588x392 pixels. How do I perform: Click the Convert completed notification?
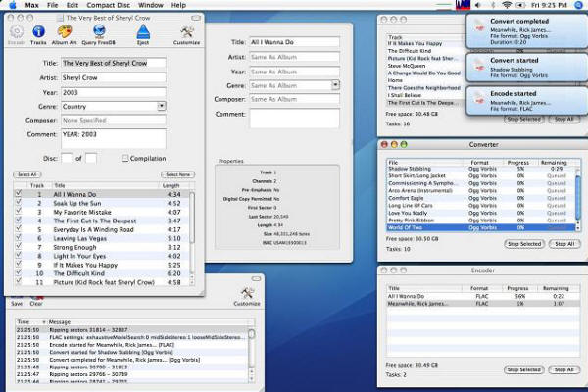[x=527, y=31]
